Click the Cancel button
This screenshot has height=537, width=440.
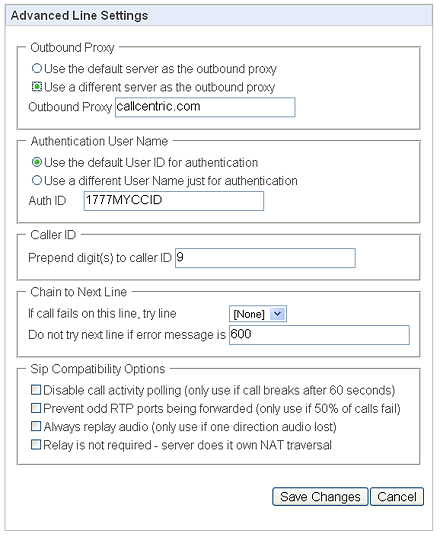click(x=397, y=497)
